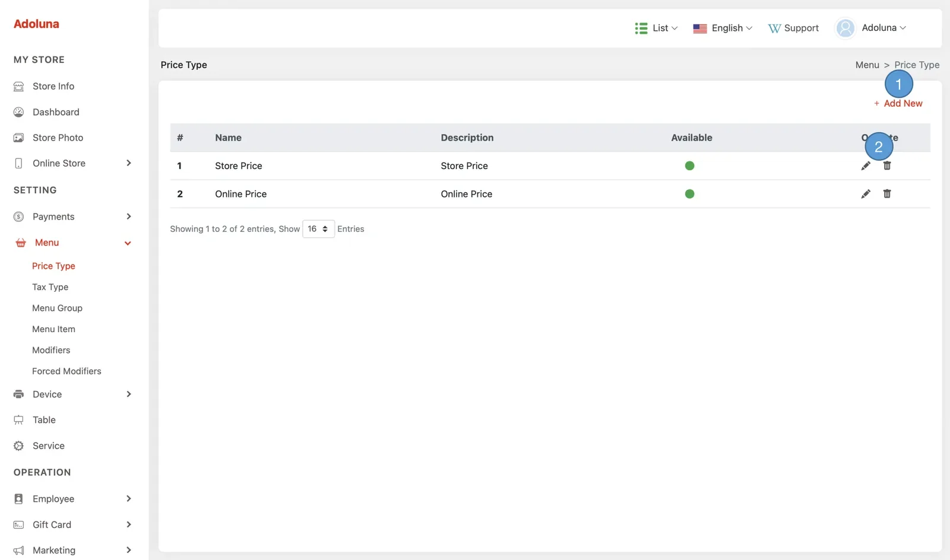Viewport: 950px width, 560px height.
Task: Click the Store Photo picture icon
Action: 19,138
